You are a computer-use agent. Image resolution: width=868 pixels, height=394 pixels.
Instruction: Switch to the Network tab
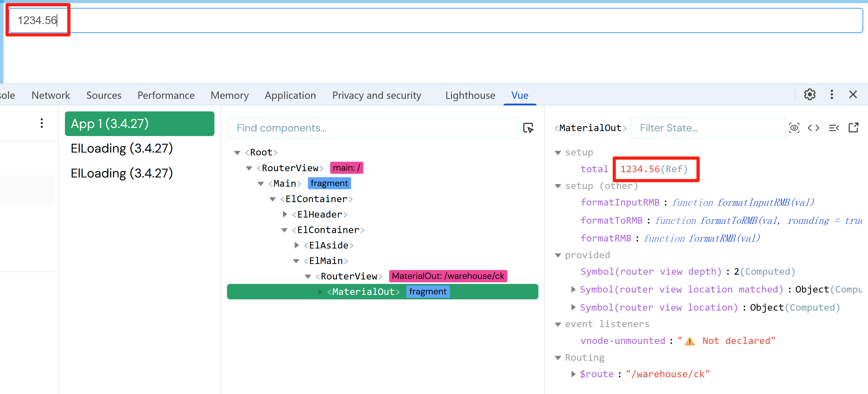pyautogui.click(x=51, y=95)
